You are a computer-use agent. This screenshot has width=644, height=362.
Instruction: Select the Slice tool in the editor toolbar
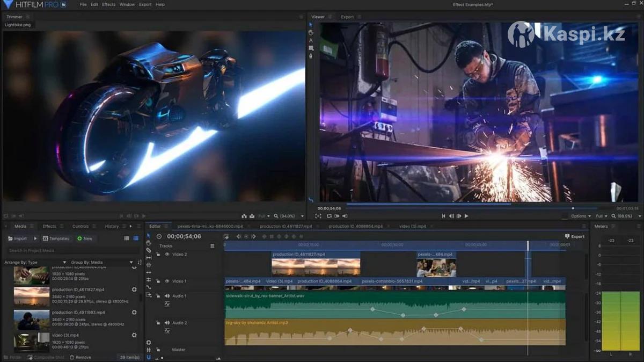tap(149, 250)
